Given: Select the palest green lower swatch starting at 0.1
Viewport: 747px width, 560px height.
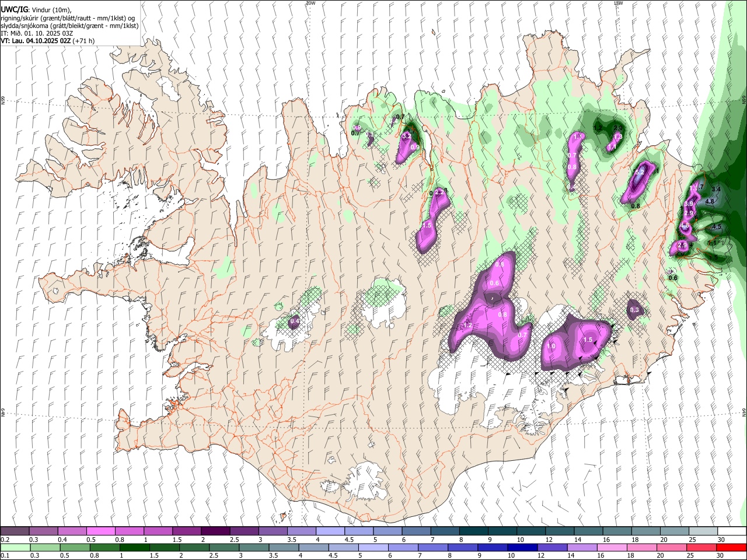Looking at the screenshot, I should pyautogui.click(x=16, y=547).
